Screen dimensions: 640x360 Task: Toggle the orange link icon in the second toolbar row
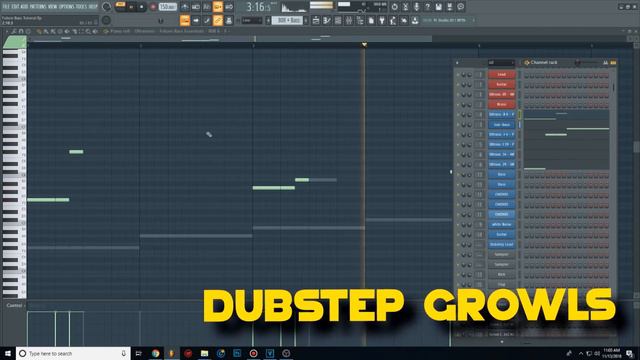click(218, 20)
